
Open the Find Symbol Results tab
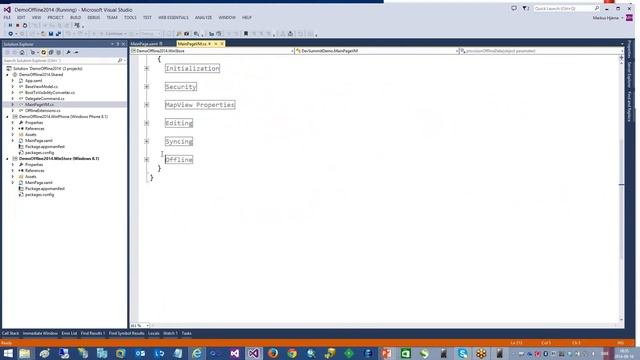[x=127, y=333]
